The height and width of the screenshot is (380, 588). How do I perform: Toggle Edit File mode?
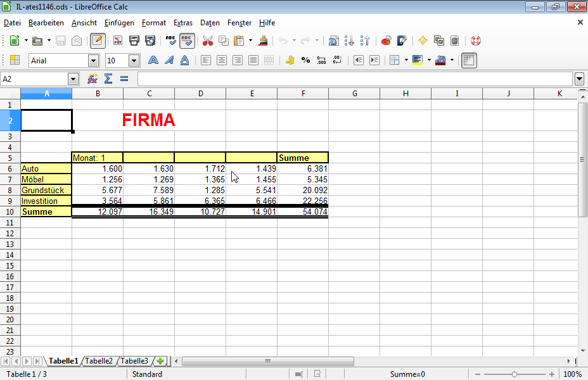[98, 41]
